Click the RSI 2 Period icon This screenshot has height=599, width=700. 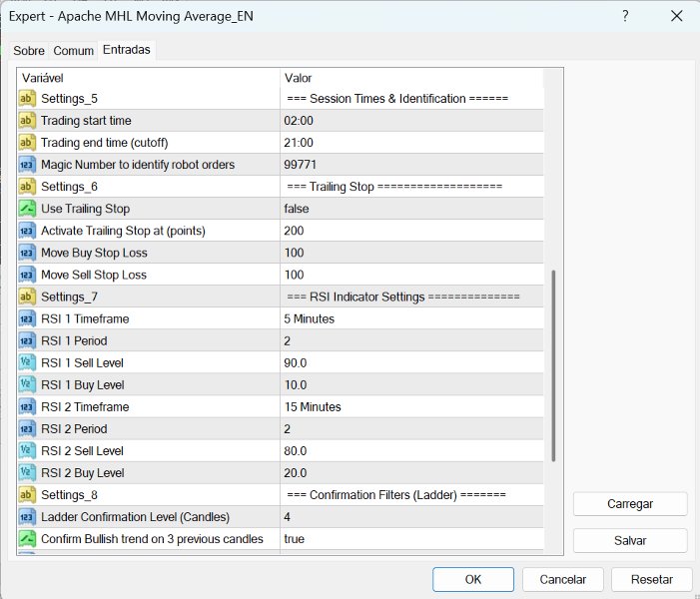point(27,429)
